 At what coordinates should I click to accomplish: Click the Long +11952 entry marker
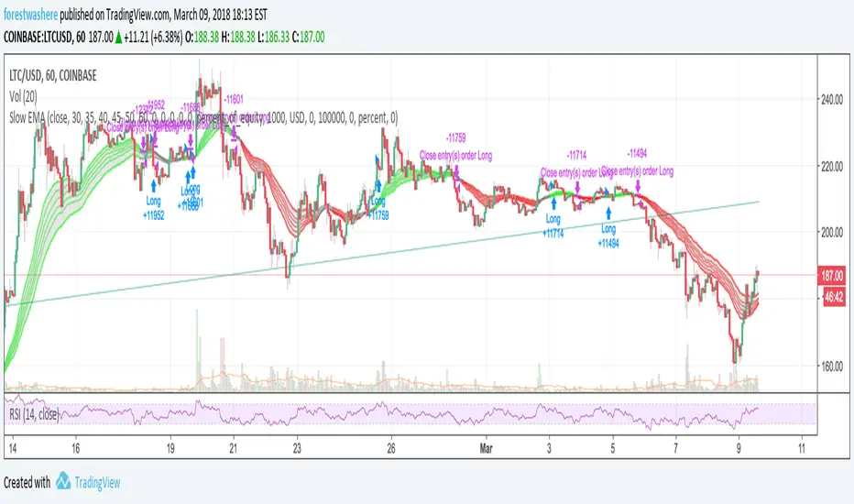coord(154,201)
